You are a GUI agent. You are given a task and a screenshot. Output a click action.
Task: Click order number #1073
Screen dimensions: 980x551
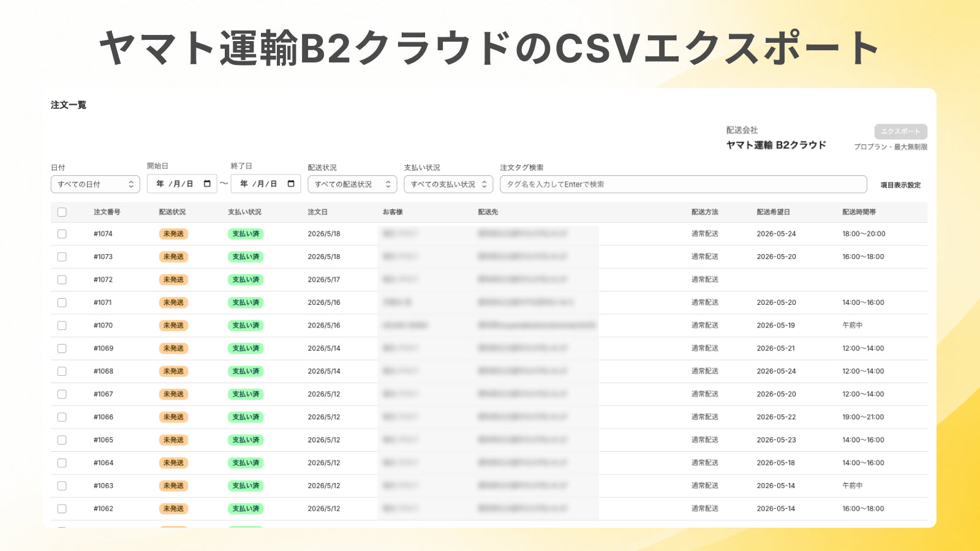104,257
